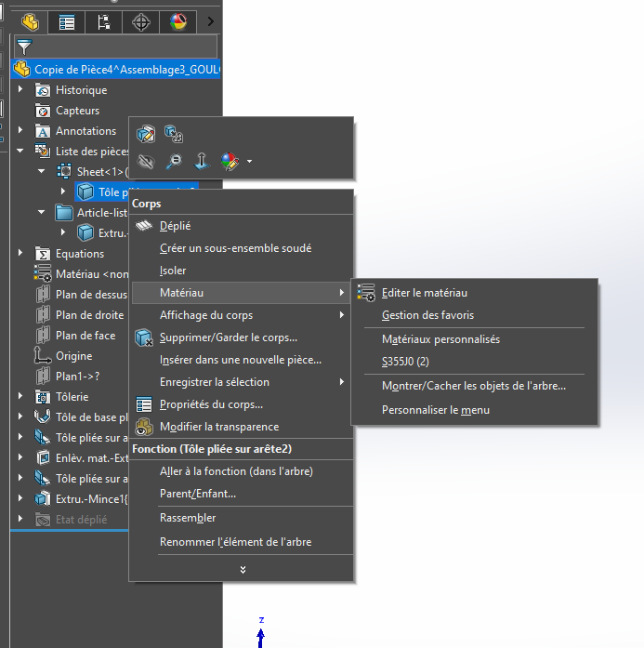The width and height of the screenshot is (644, 648).
Task: Choose Isoler in the context menu
Action: [173, 271]
